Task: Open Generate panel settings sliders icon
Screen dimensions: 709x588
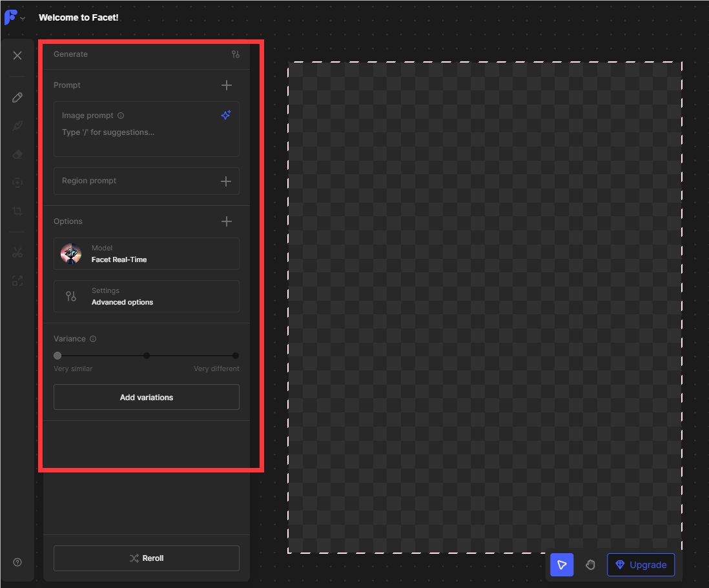Action: [x=236, y=54]
